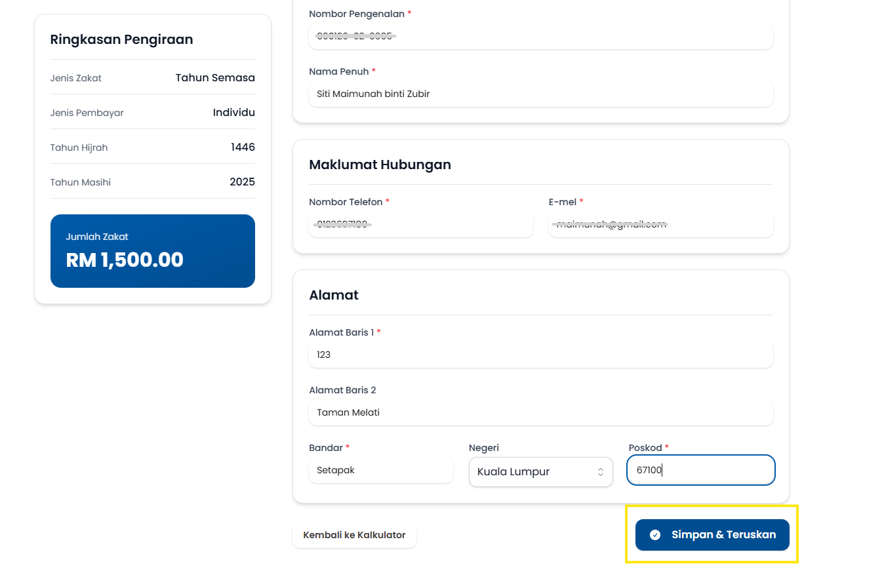Screen dimensions: 884x588
Task: Click the Poskod input field
Action: tap(700, 470)
